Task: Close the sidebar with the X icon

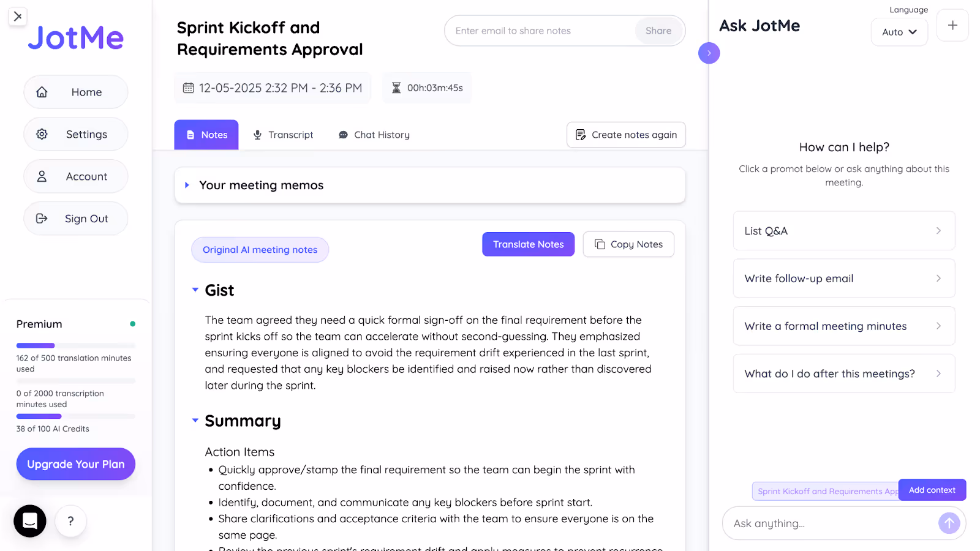Action: point(18,17)
